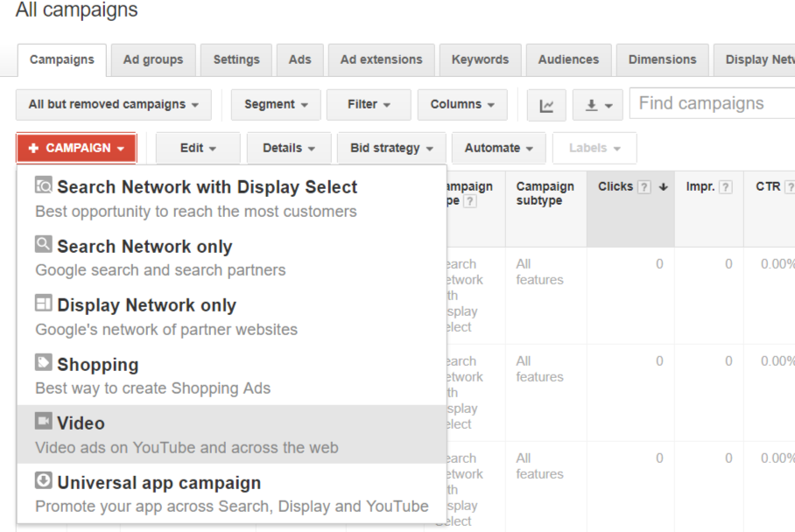This screenshot has height=532, width=795.
Task: Click the Search Network only magnifier icon
Action: click(x=43, y=244)
